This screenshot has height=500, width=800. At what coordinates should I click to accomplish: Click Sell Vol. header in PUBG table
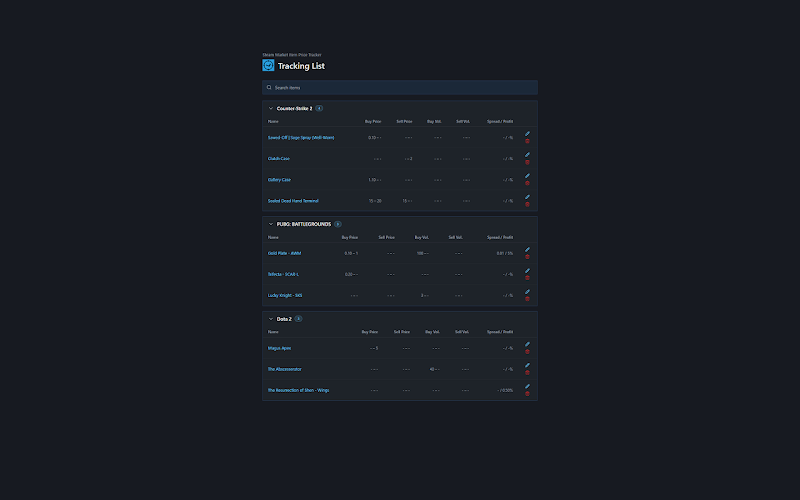click(x=456, y=237)
